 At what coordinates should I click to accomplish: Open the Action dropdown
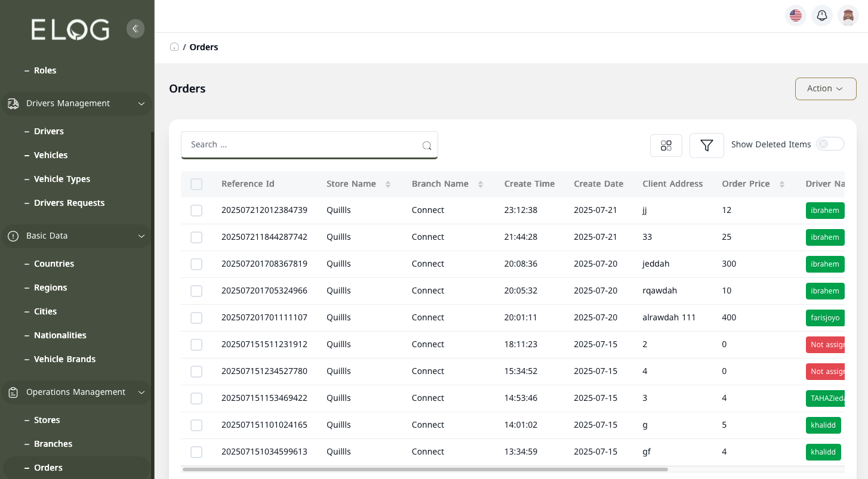[826, 88]
